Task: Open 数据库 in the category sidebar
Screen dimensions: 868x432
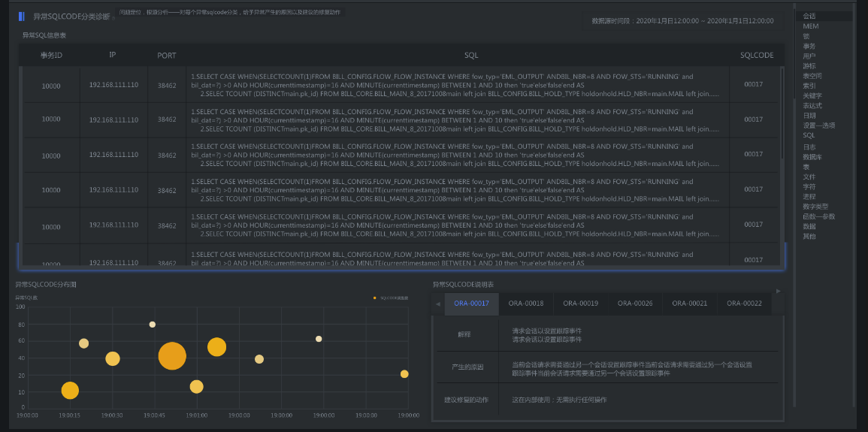Action: [x=812, y=157]
